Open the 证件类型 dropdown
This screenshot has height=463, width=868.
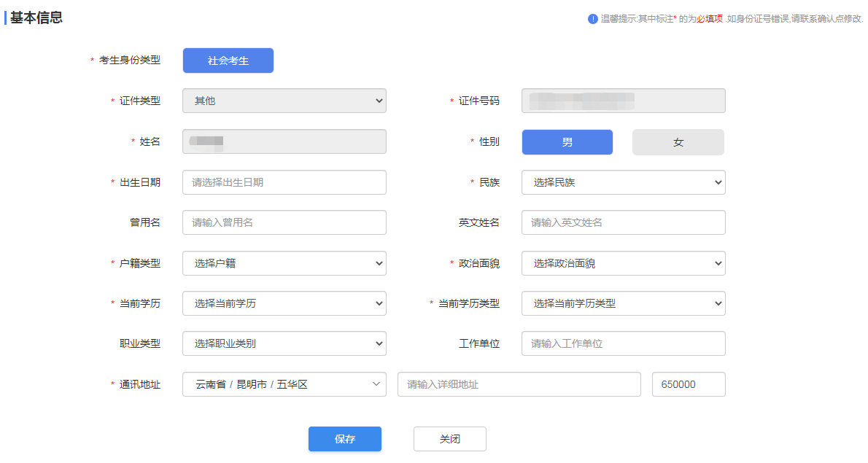(x=284, y=101)
